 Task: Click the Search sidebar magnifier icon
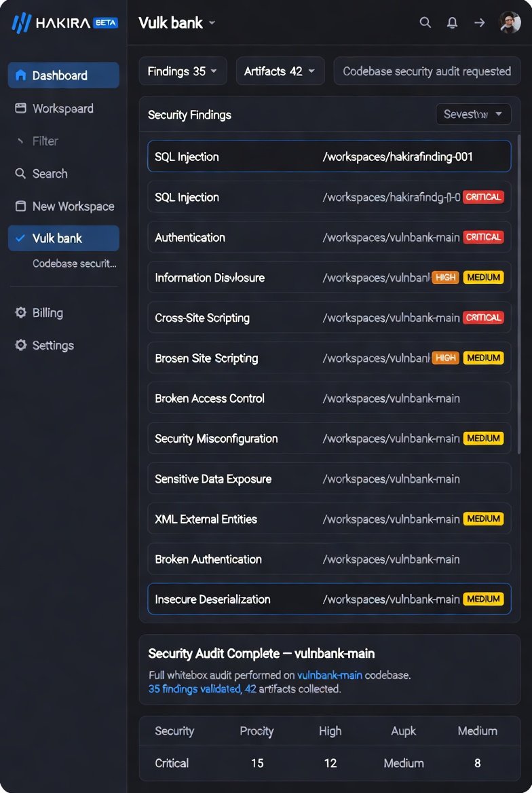pyautogui.click(x=20, y=174)
